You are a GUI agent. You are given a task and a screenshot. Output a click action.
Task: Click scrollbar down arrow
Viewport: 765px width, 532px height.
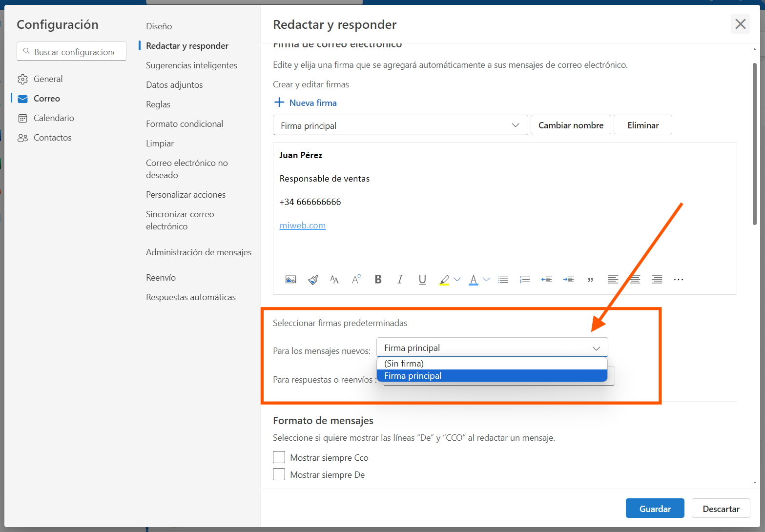755,482
